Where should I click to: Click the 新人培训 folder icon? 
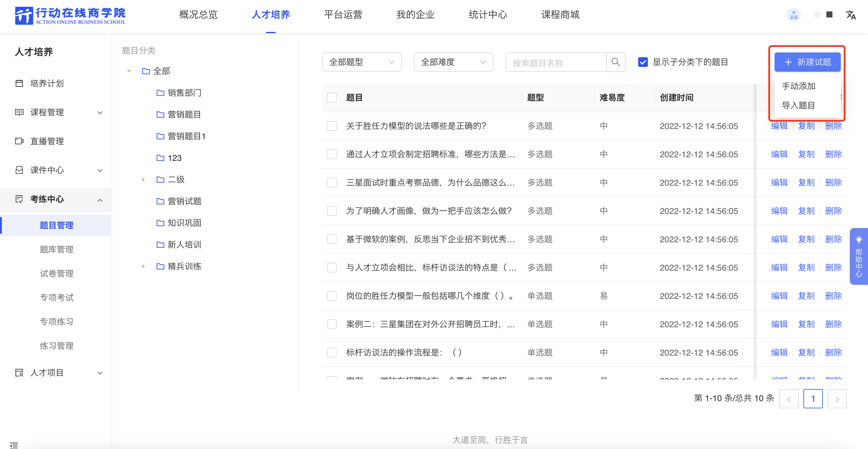click(x=160, y=245)
